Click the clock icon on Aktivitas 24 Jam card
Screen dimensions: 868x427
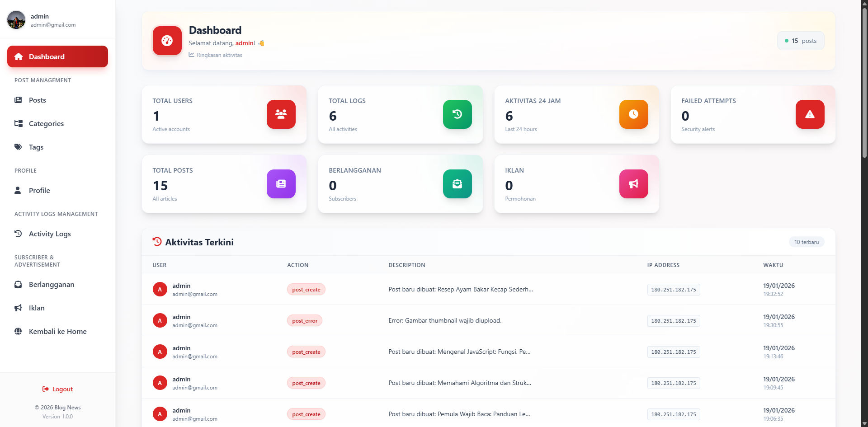pos(633,114)
